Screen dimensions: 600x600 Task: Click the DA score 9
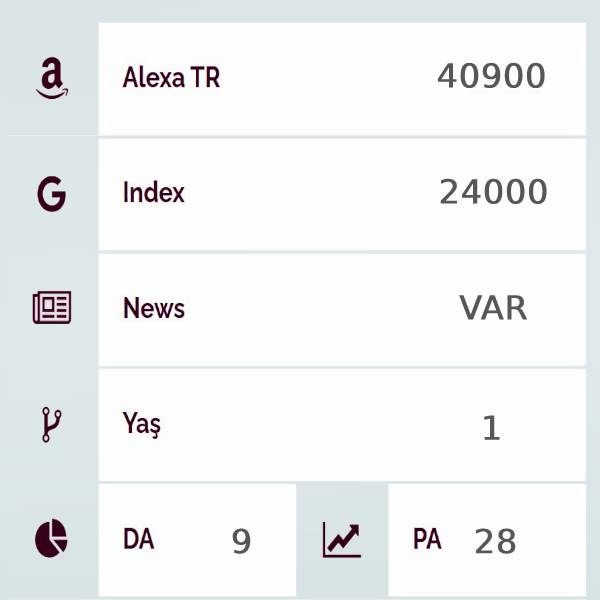click(x=241, y=541)
